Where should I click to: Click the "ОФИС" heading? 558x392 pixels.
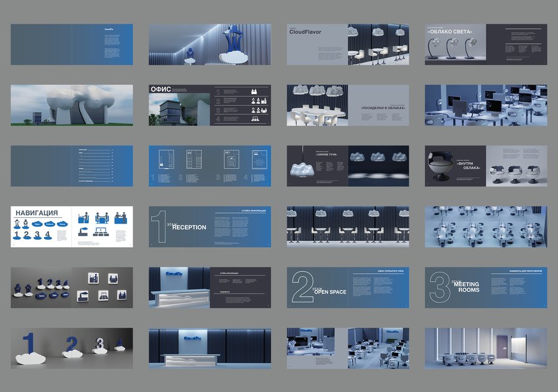pos(161,89)
